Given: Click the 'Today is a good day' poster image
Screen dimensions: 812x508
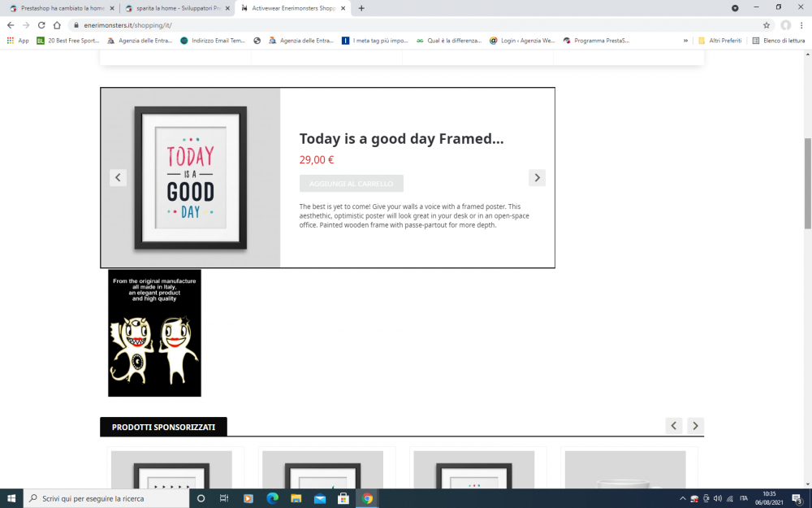Looking at the screenshot, I should point(191,178).
